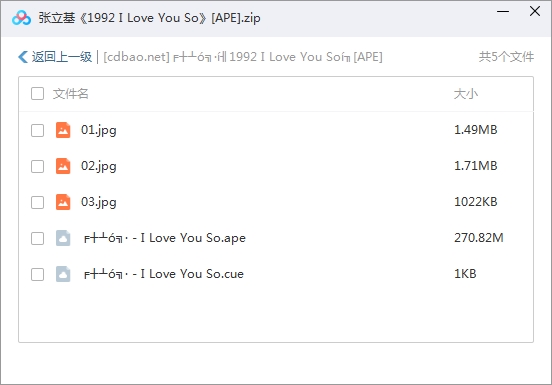Click the file icon of I Love You So.cue

(63, 274)
